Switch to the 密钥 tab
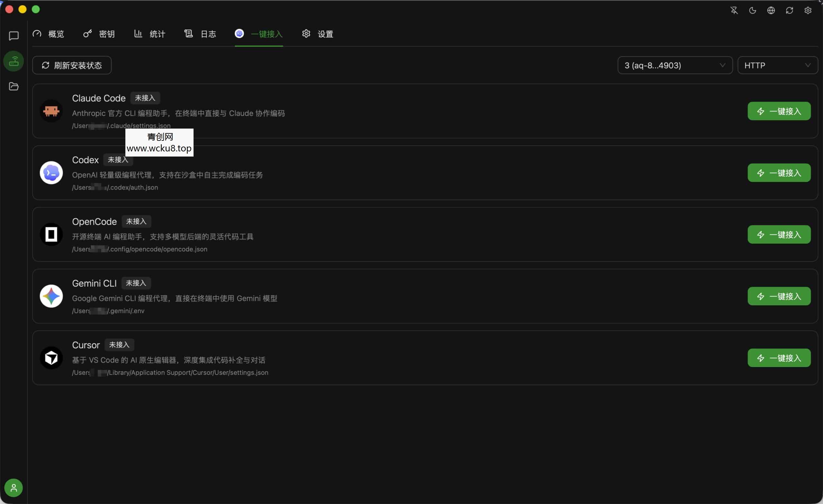This screenshot has height=504, width=823. [x=99, y=34]
